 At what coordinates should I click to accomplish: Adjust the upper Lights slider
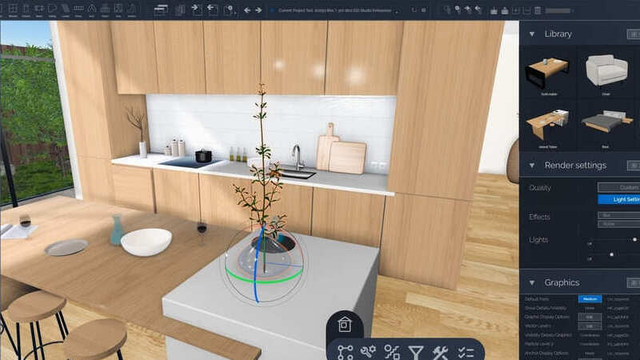point(635,240)
